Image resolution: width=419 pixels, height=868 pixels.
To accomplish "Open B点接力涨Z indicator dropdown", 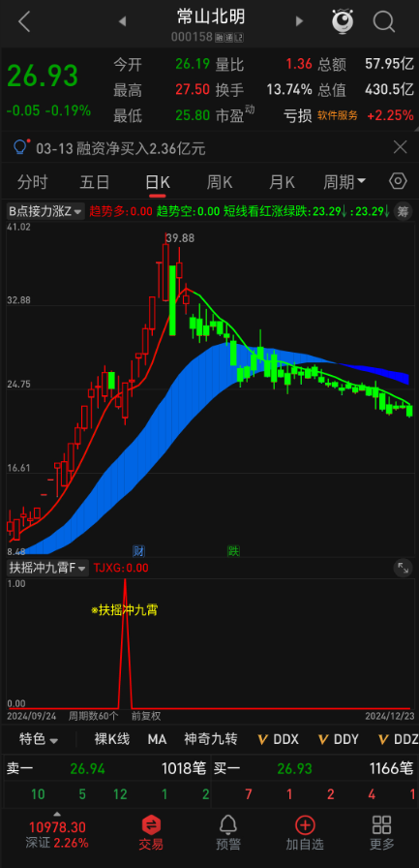I will pyautogui.click(x=45, y=211).
